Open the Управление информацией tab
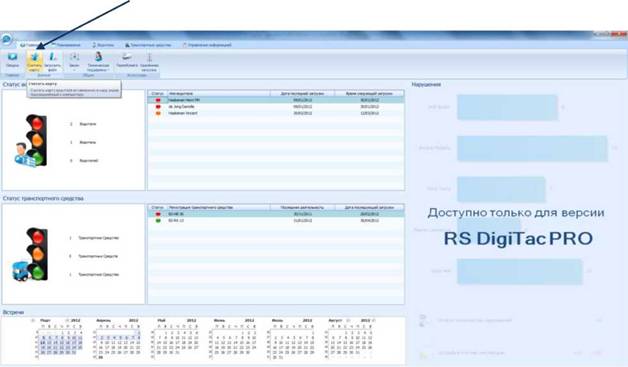This screenshot has width=628, height=367. pos(207,45)
